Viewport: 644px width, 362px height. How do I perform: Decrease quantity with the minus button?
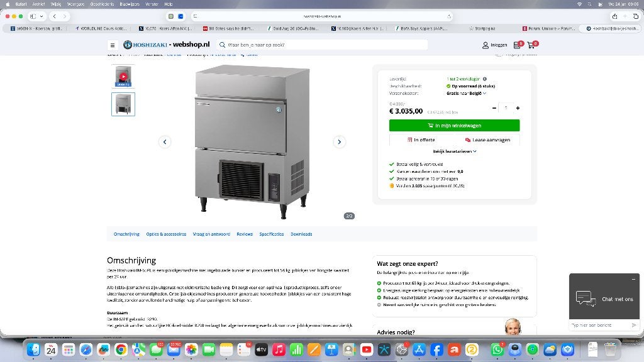(494, 108)
